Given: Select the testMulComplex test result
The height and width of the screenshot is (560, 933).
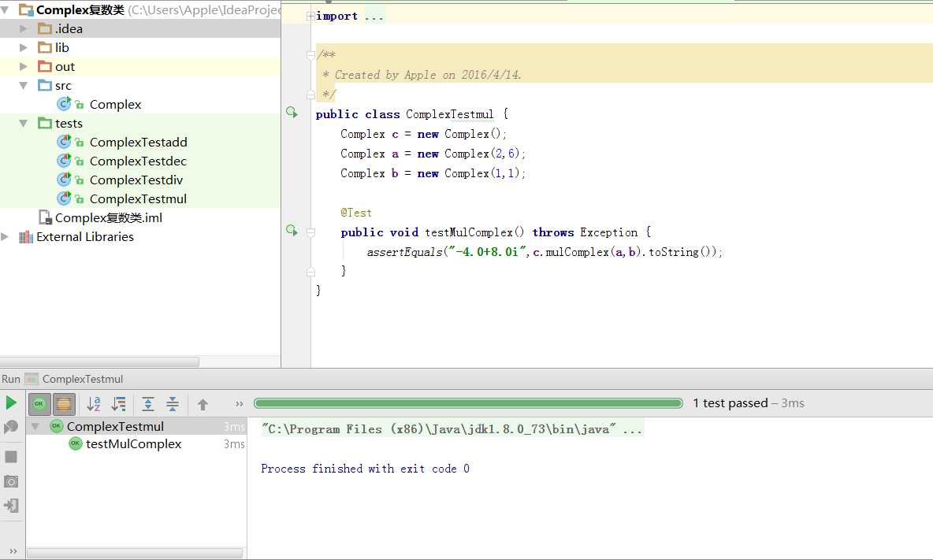Looking at the screenshot, I should (133, 444).
